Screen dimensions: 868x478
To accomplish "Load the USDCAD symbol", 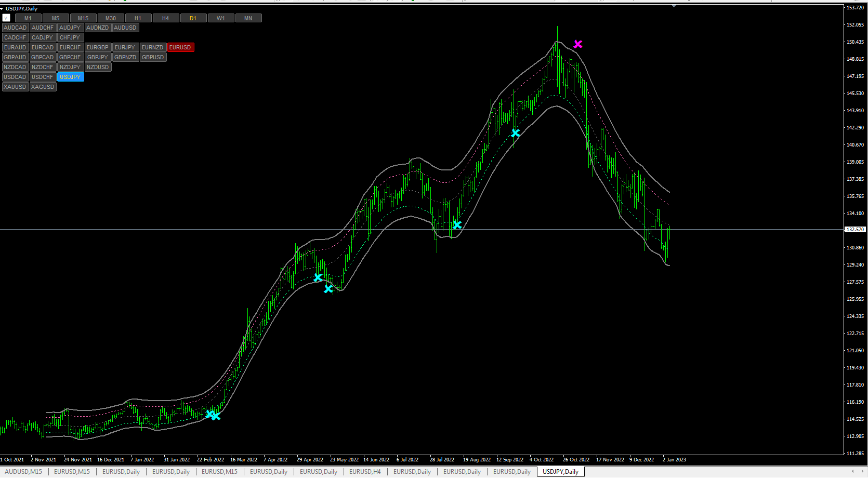I will point(15,77).
